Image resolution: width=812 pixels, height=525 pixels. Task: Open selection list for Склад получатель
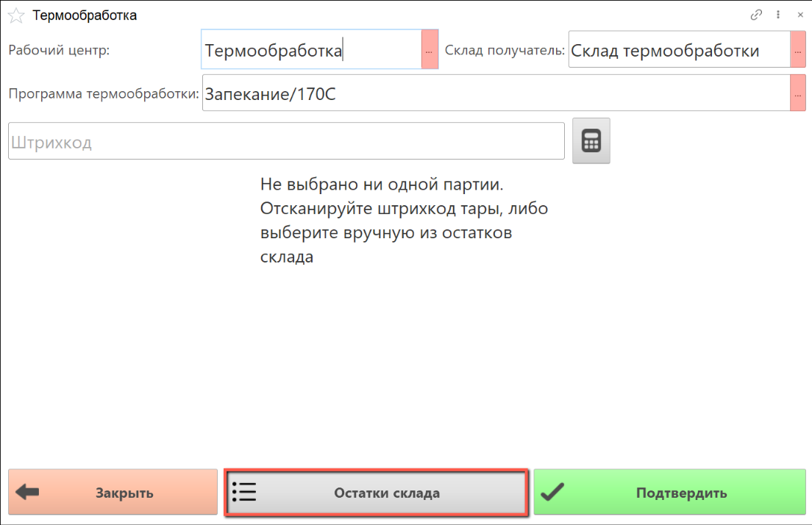pos(798,50)
